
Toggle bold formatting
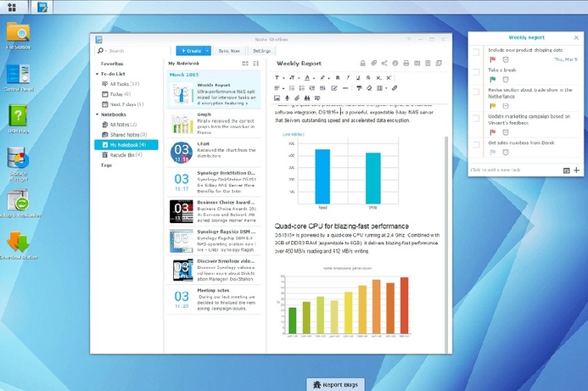(x=338, y=77)
